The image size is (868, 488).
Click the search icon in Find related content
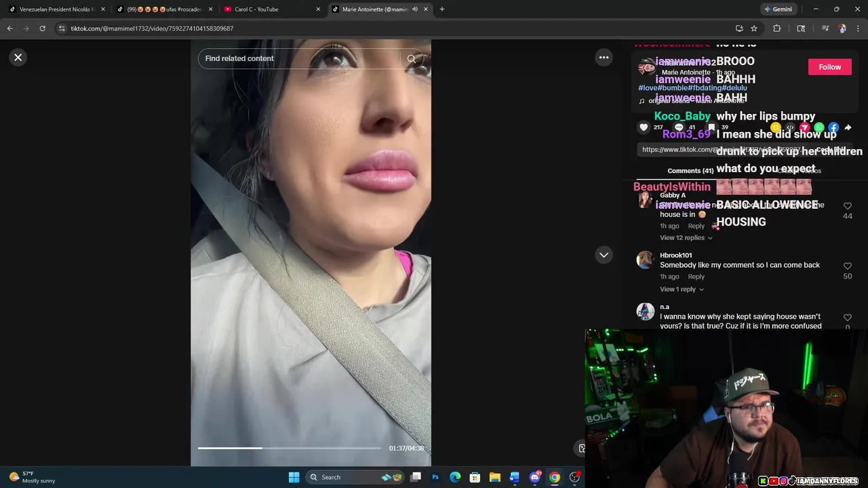click(411, 59)
